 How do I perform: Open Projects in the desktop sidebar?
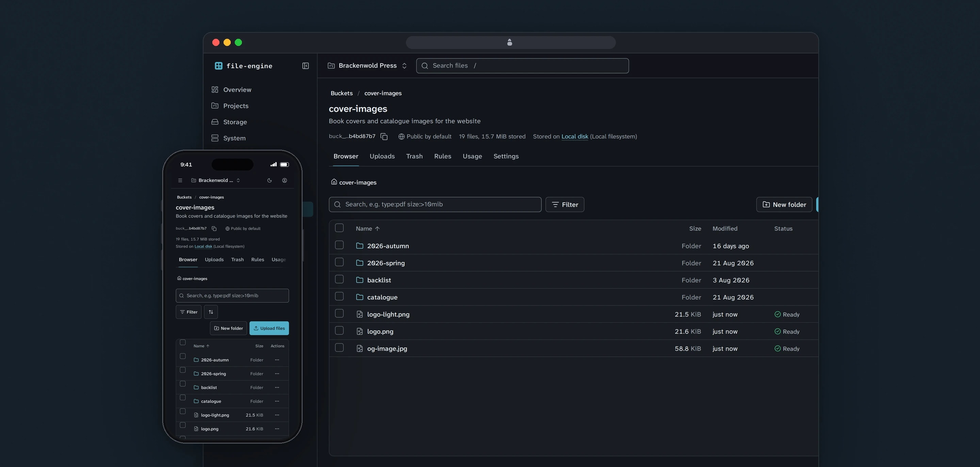(x=230, y=106)
